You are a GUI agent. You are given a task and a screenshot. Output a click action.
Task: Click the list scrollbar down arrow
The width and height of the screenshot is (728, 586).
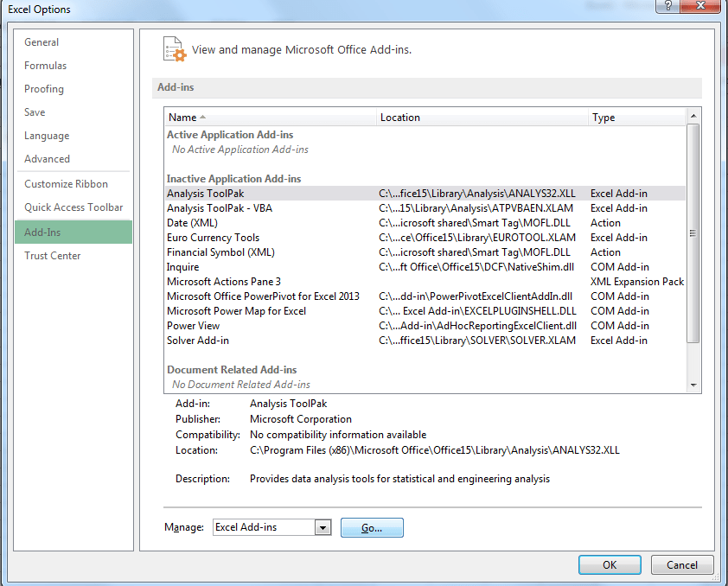(693, 385)
